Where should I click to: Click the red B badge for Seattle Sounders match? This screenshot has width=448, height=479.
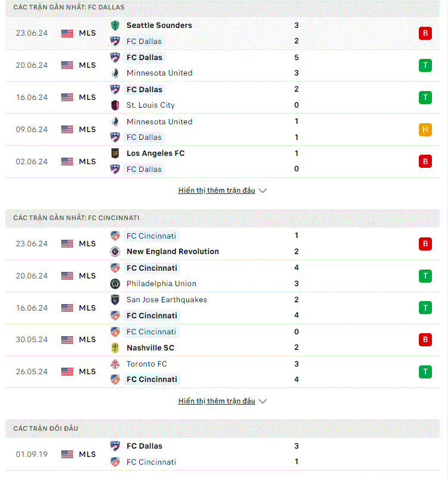tap(425, 33)
